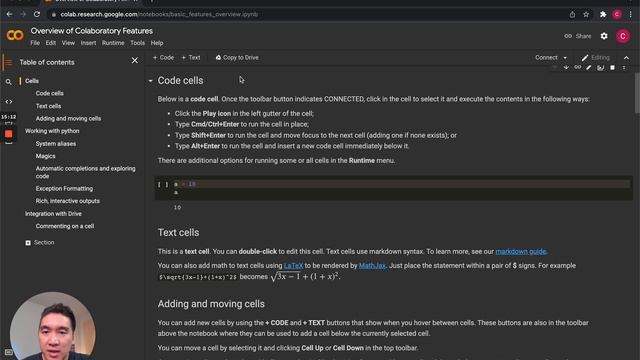Open the Help menu
Viewport: 640px width, 360px height.
coord(157,43)
